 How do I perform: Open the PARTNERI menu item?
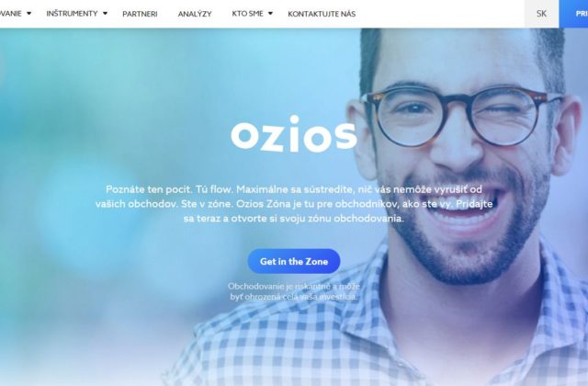[140, 14]
